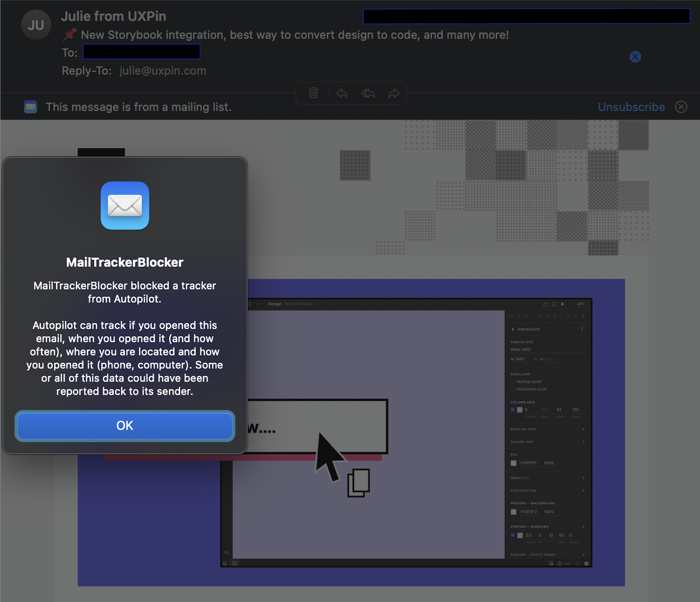
Task: Click the mail icon in the mailing list banner
Action: [30, 107]
